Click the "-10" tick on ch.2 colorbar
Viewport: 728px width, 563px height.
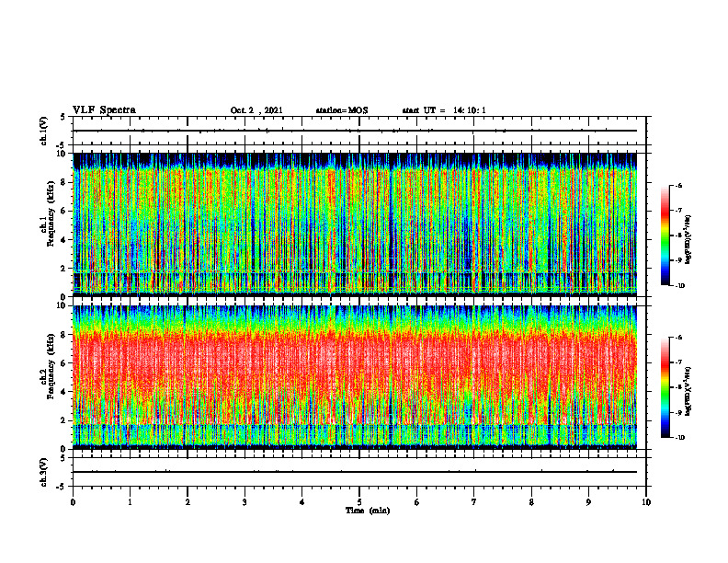(680, 438)
